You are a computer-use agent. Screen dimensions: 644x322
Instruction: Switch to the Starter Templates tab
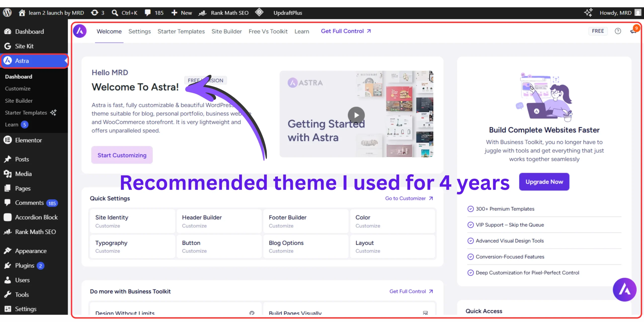181,31
